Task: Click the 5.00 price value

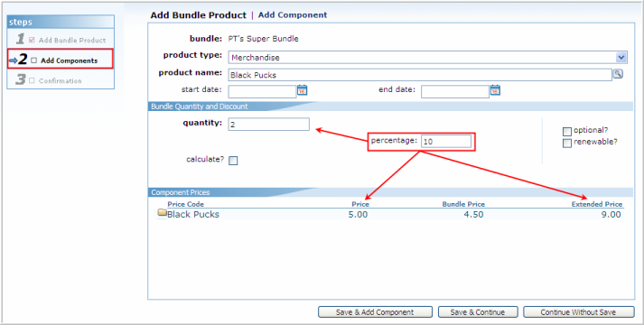Action: click(359, 214)
